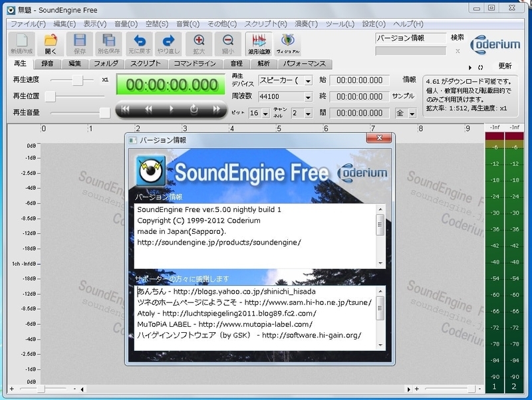532x400 pixels.
Task: Click the Coderium logo in version dialog
Action: tap(362, 173)
